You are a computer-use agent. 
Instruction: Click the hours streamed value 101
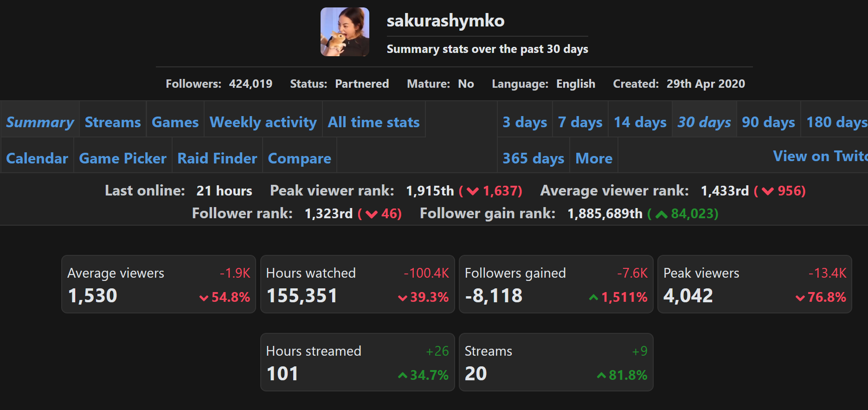click(282, 374)
